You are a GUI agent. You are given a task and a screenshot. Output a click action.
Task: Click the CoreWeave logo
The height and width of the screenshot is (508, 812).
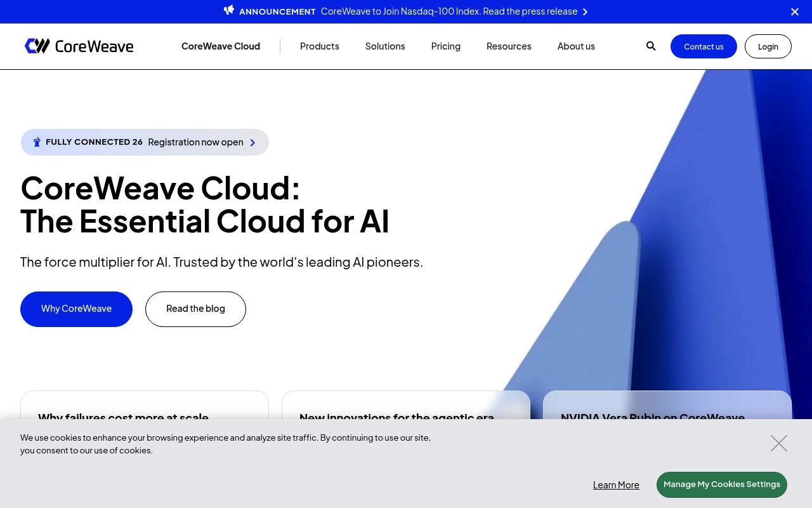[x=79, y=46]
